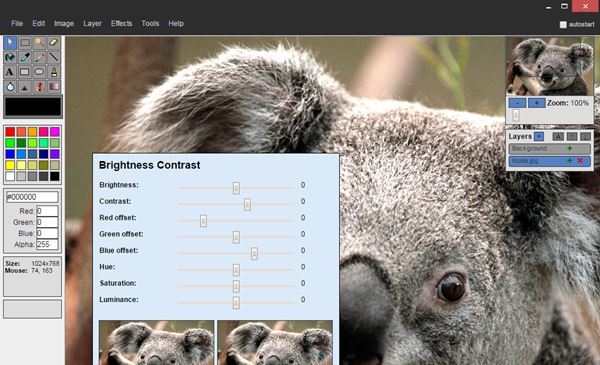Screen dimensions: 600x365
Task: Toggle the autostart checkbox
Action: tap(563, 24)
